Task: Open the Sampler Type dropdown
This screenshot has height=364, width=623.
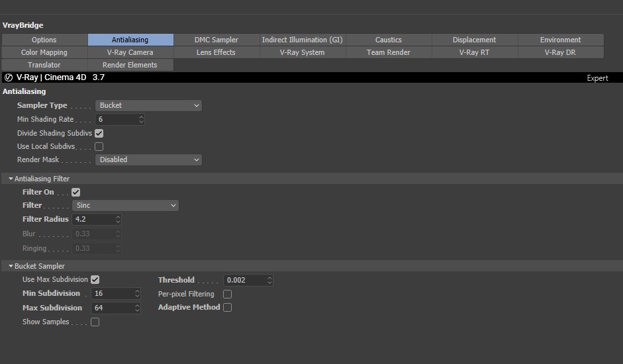Action: [x=148, y=105]
